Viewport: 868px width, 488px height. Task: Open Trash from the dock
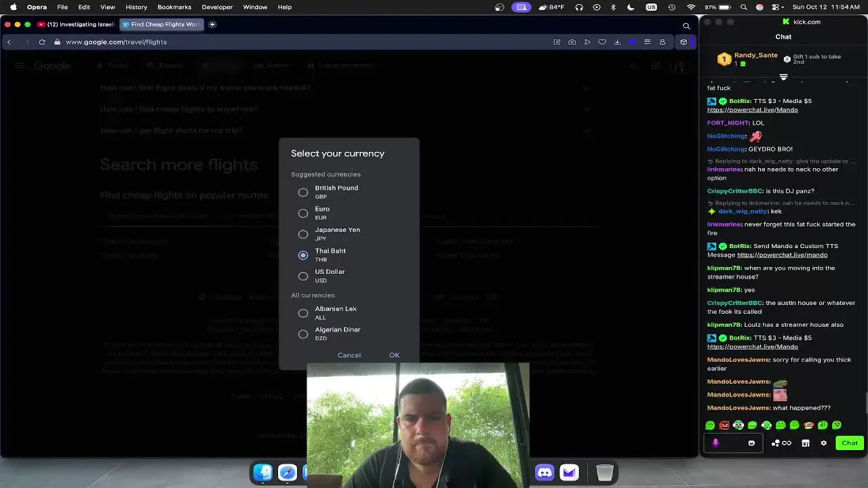[x=605, y=472]
